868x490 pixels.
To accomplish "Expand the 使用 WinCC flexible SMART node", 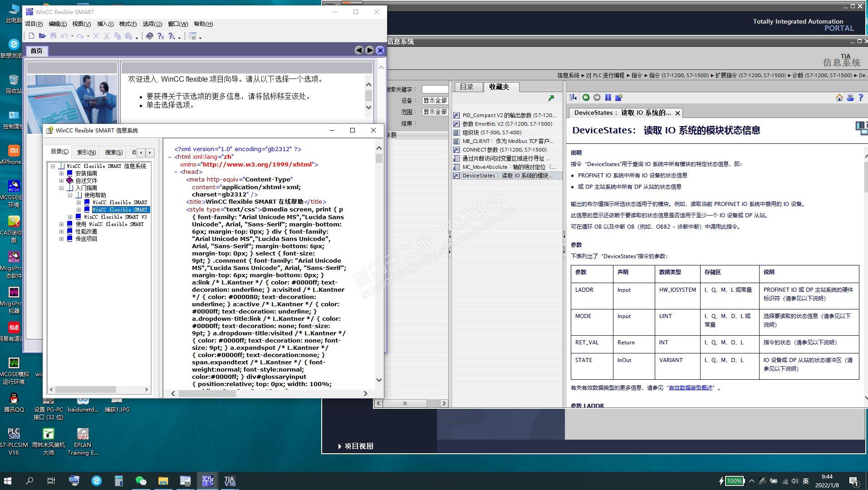I will [62, 224].
